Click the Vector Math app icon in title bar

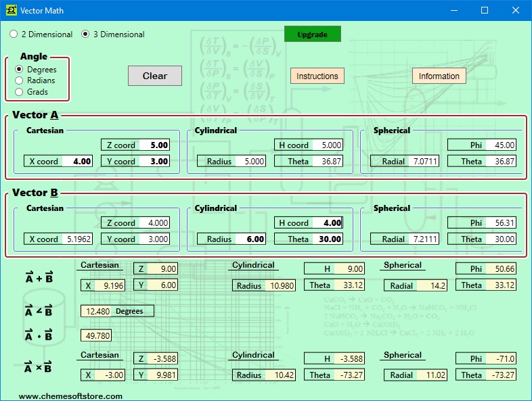(x=11, y=10)
